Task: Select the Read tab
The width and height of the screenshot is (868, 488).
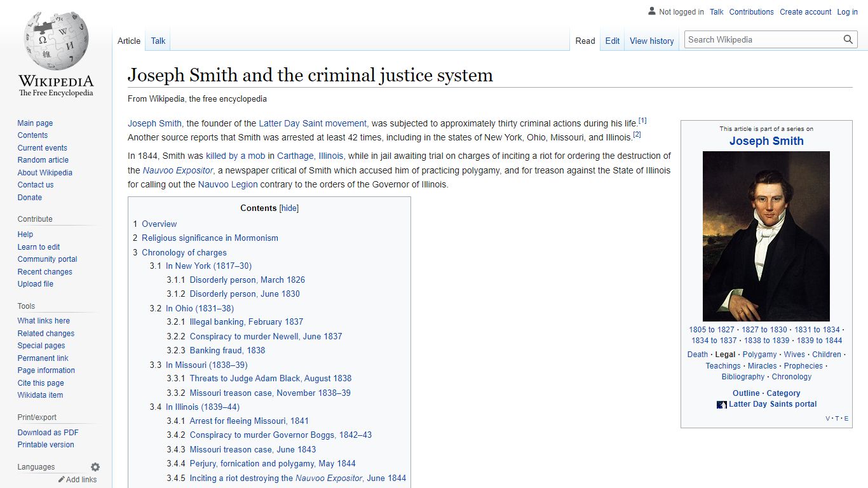Action: pos(585,41)
